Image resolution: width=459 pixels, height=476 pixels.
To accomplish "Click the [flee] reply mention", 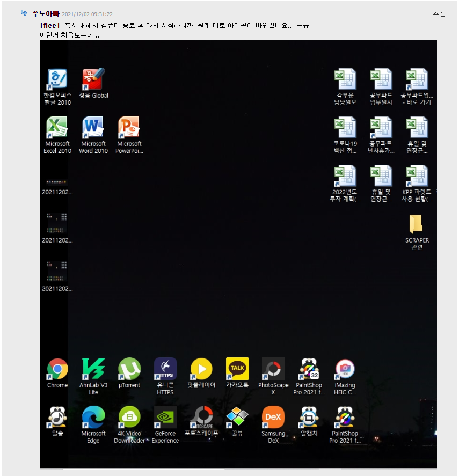I will 50,26.
